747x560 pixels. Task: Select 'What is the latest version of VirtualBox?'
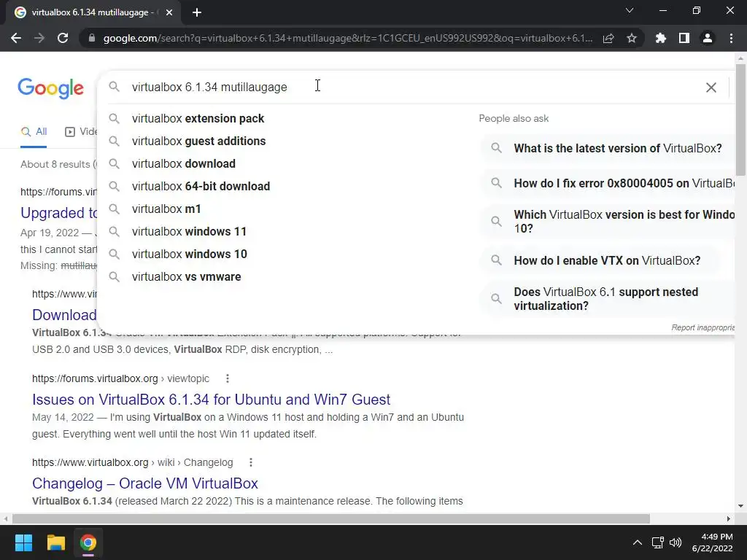pyautogui.click(x=608, y=148)
